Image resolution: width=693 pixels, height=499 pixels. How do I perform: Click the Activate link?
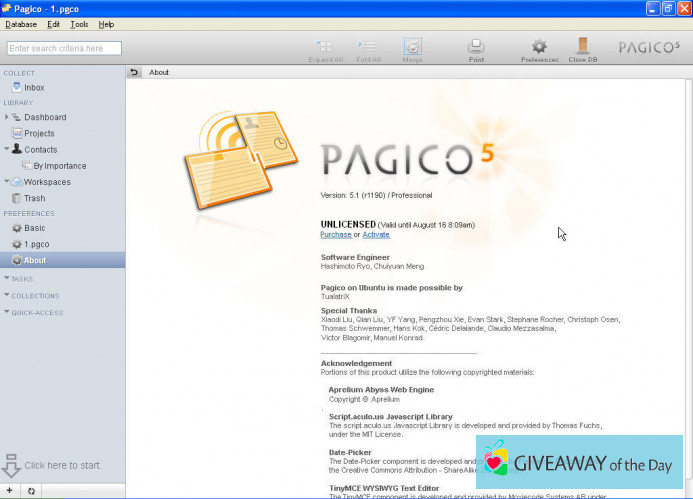[376, 234]
